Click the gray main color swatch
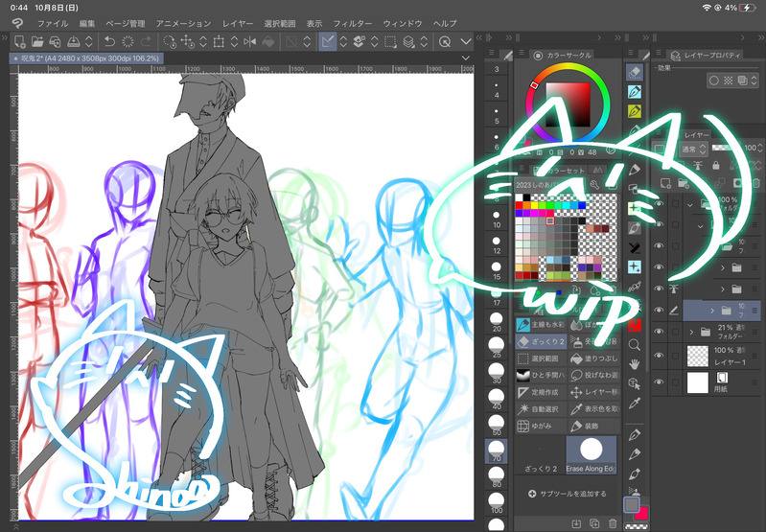Image resolution: width=766 pixels, height=532 pixels. (x=632, y=504)
